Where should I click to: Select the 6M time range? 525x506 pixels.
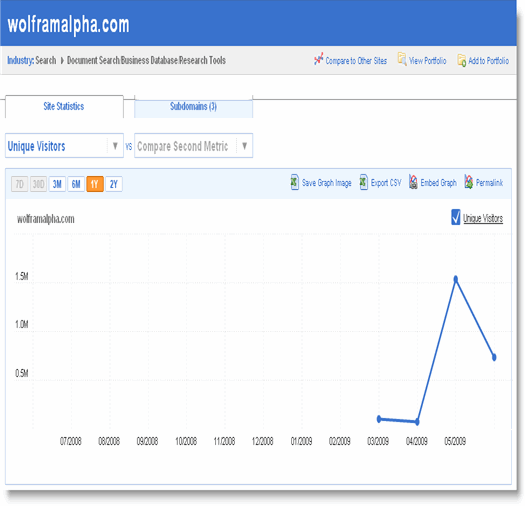(x=76, y=184)
